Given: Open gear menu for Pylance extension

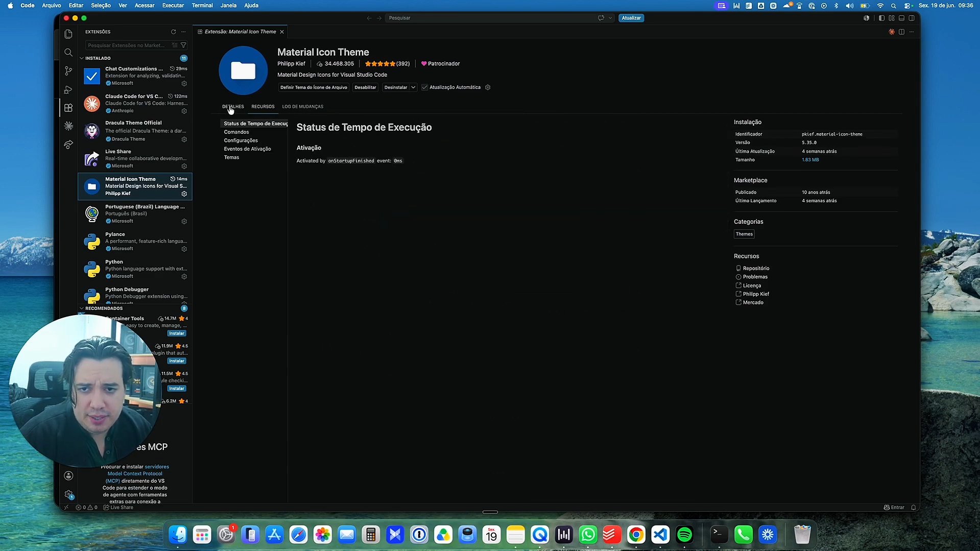Looking at the screenshot, I should (x=184, y=249).
